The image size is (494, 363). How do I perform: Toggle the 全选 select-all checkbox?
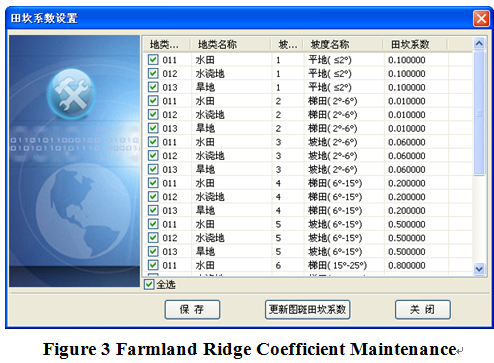[x=149, y=284]
